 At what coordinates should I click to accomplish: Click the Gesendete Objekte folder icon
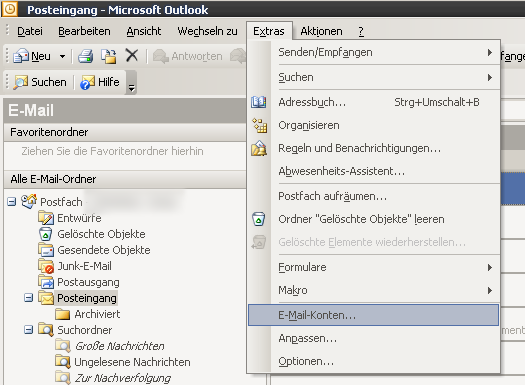(46, 250)
